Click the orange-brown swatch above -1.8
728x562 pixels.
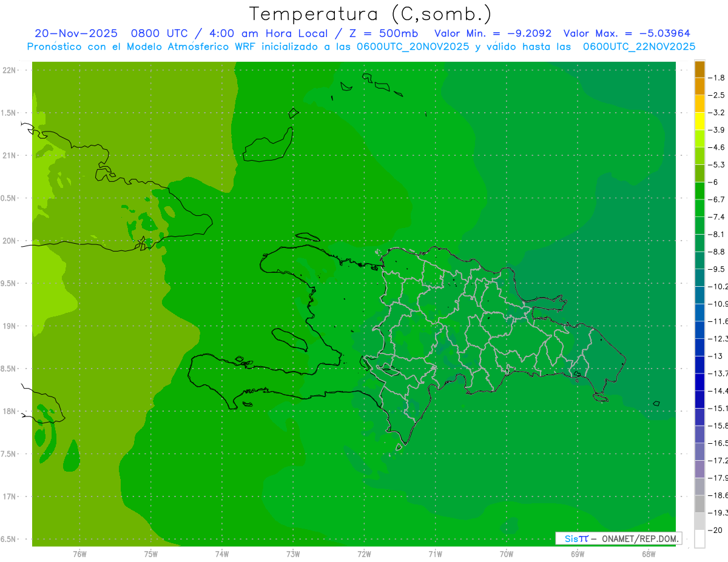699,69
